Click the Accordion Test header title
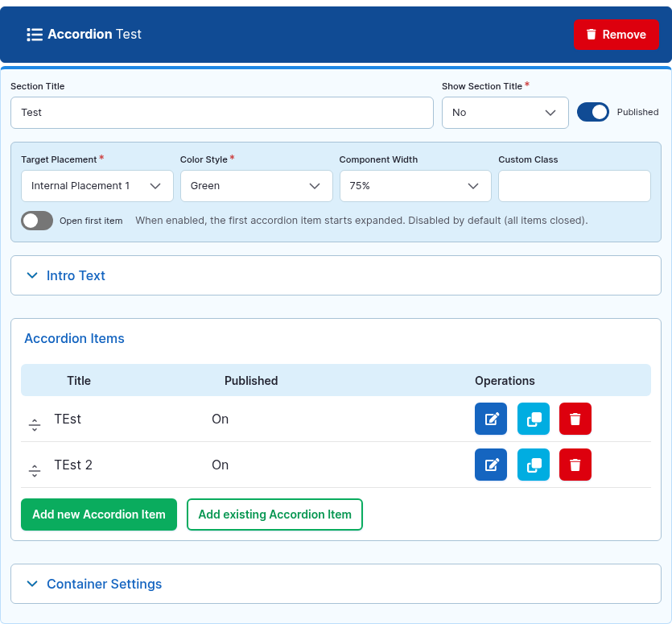Viewport: 672px width, 624px height. click(x=94, y=34)
